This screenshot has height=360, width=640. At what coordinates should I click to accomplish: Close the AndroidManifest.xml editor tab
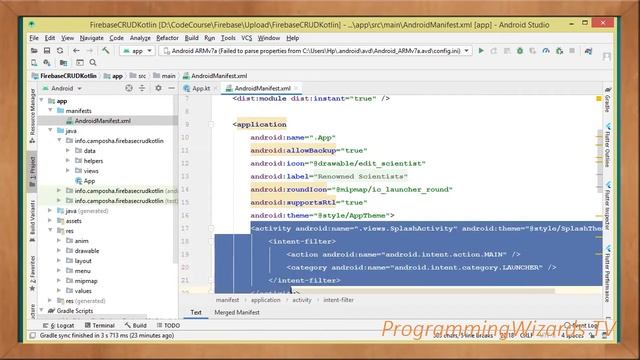coord(297,88)
